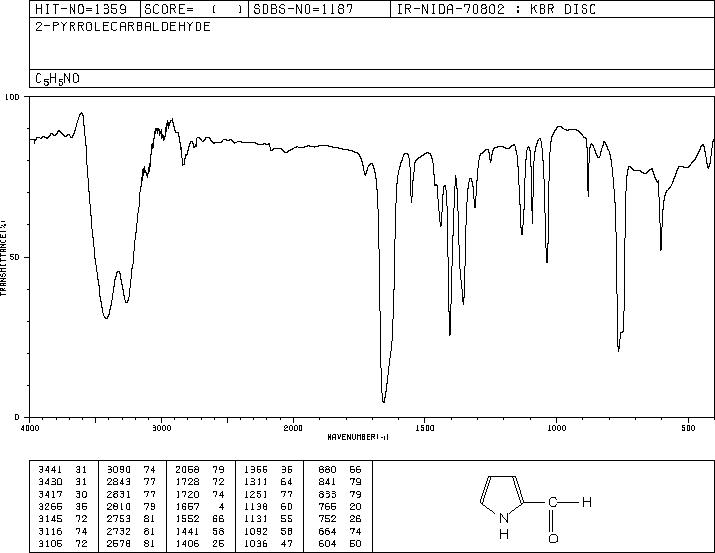Screen dimensions: 715x553
Task: Click the WAVENUMBER axis title
Action: (x=358, y=437)
